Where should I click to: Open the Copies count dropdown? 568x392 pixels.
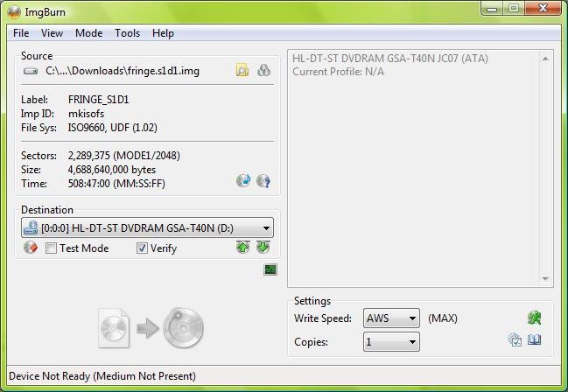point(391,341)
